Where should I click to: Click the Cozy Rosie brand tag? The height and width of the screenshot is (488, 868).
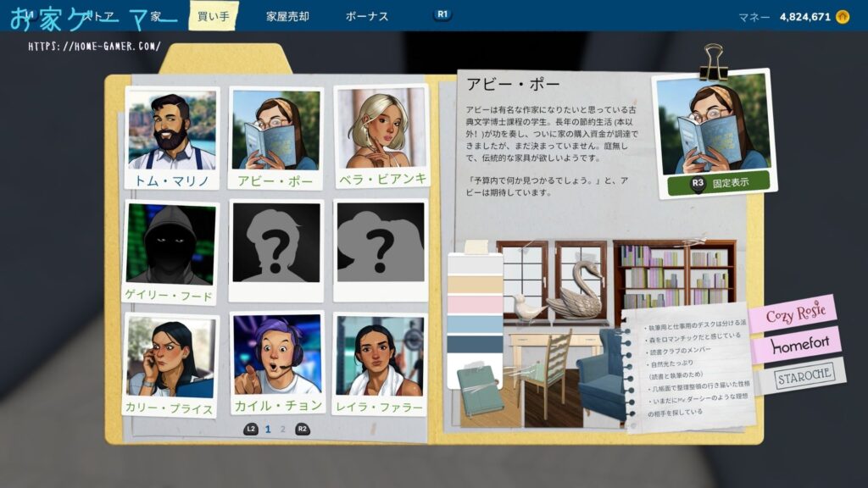click(795, 313)
